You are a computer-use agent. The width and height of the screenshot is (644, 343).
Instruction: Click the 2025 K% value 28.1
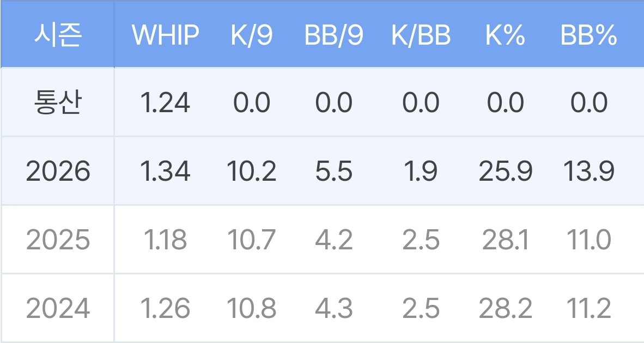(x=505, y=240)
